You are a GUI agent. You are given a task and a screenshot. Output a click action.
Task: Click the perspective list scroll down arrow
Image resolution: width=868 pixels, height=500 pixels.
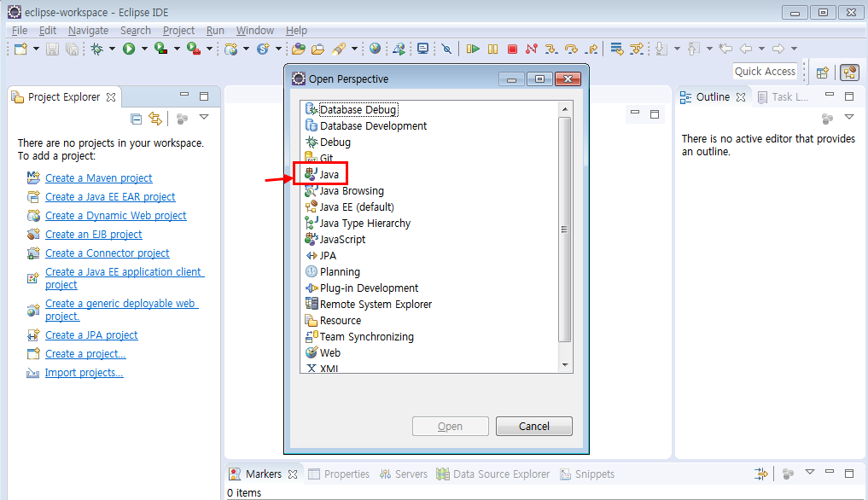(x=565, y=365)
